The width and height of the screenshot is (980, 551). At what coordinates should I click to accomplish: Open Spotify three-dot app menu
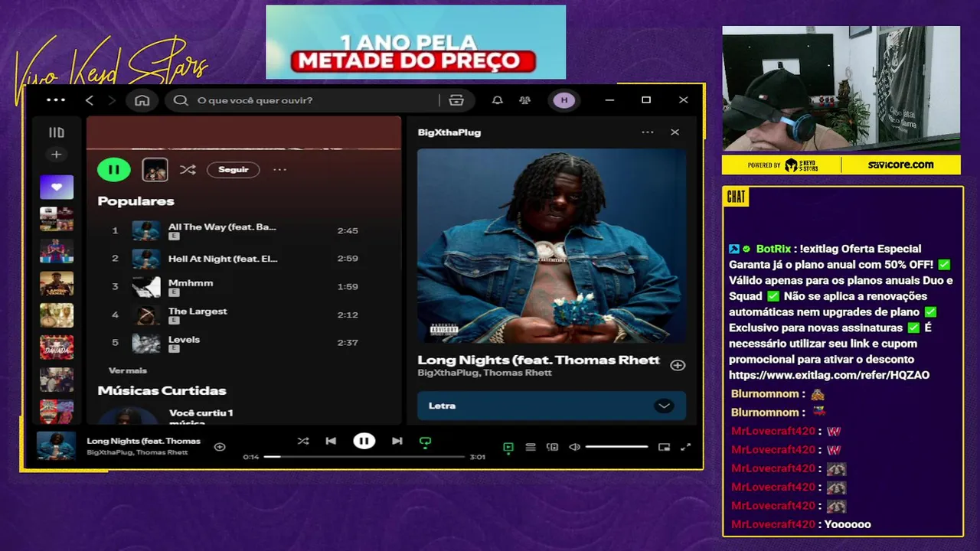pyautogui.click(x=56, y=100)
